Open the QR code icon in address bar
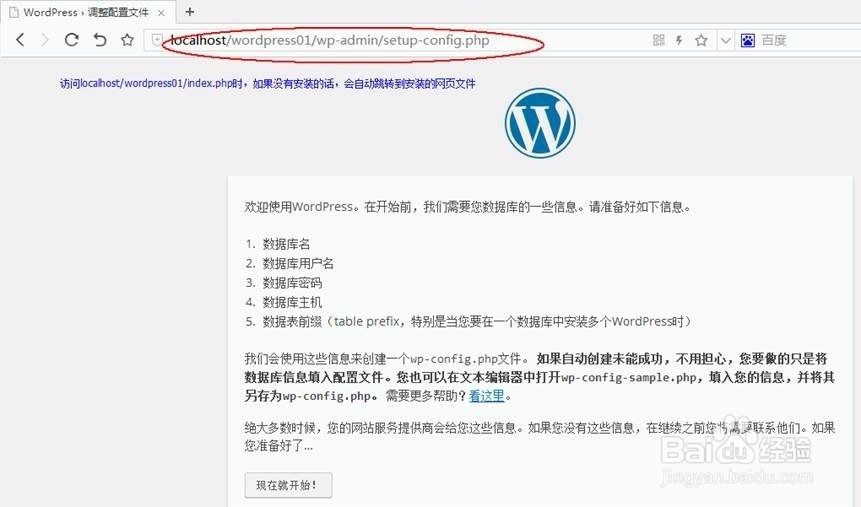Image resolution: width=861 pixels, height=507 pixels. [658, 40]
